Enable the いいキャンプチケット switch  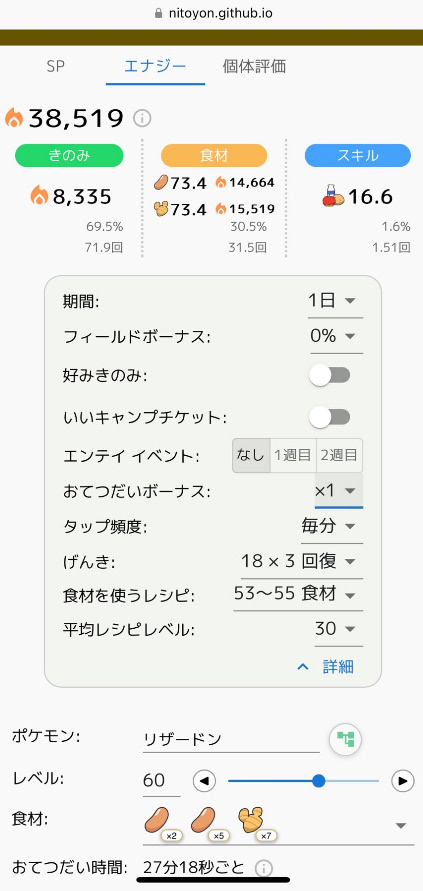pyautogui.click(x=330, y=418)
